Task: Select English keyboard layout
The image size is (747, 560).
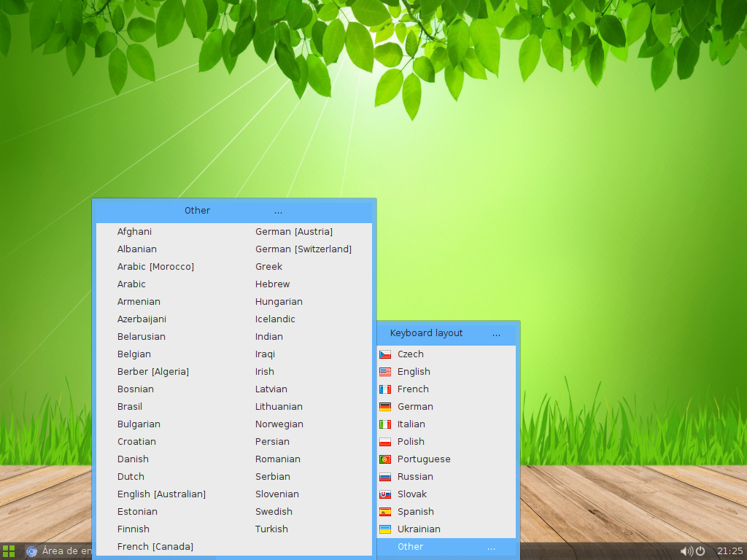Action: 414,372
